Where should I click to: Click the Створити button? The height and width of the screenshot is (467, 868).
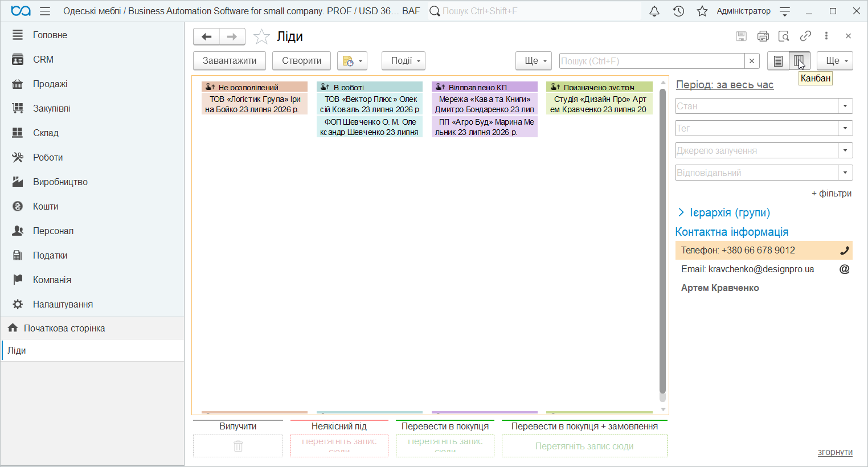[x=302, y=61]
